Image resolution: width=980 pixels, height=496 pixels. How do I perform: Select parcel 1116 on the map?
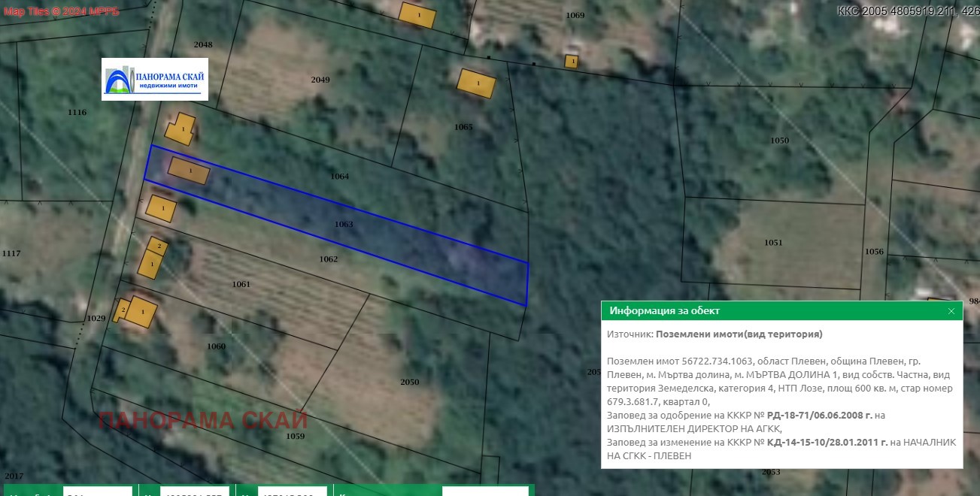[77, 112]
